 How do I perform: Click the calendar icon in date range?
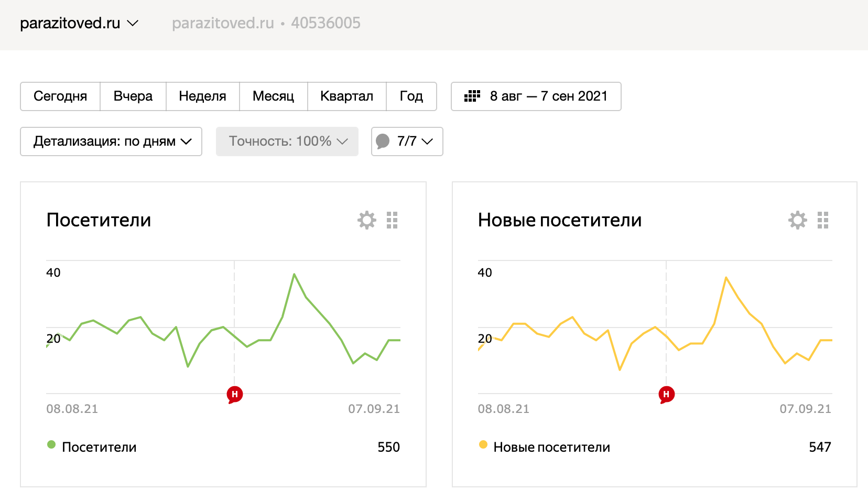point(472,96)
